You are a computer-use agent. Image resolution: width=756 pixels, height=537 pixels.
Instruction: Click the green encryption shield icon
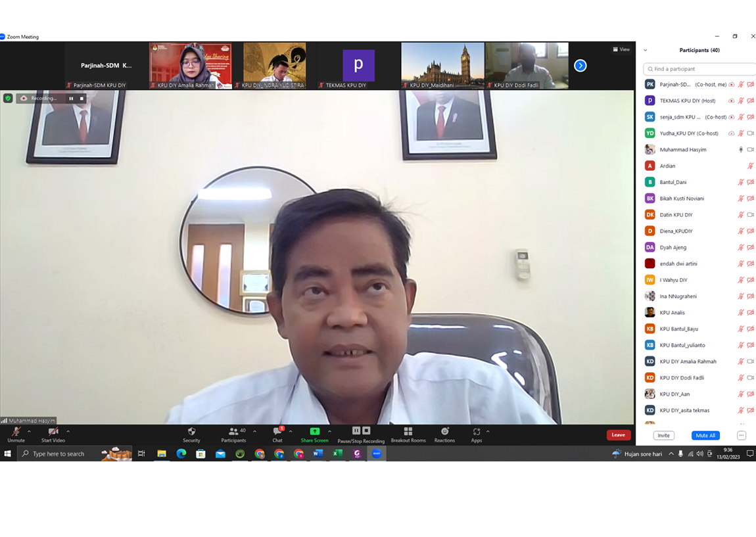8,99
